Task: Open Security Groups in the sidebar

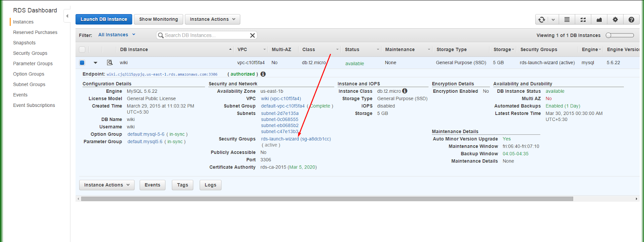Action: 30,53
